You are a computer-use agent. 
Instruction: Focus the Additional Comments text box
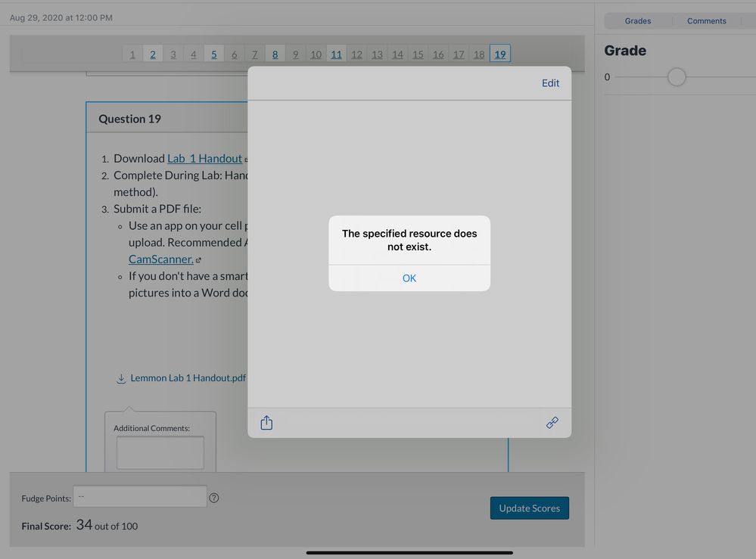point(160,453)
